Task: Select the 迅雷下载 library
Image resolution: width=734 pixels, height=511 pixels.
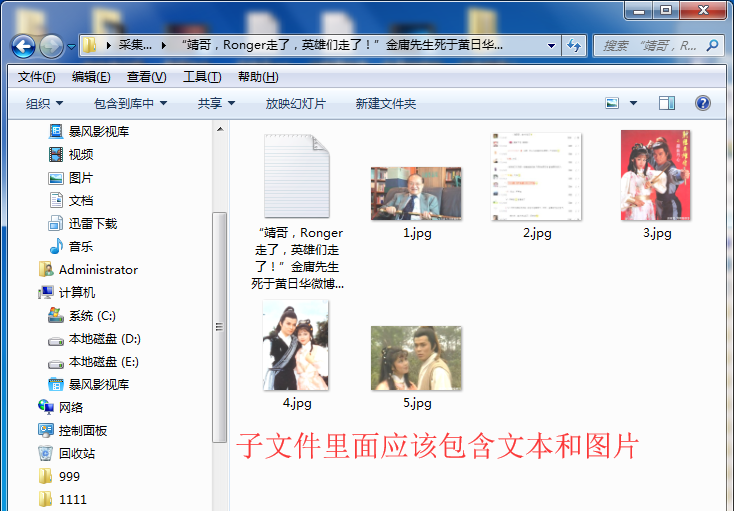Action: [x=83, y=224]
